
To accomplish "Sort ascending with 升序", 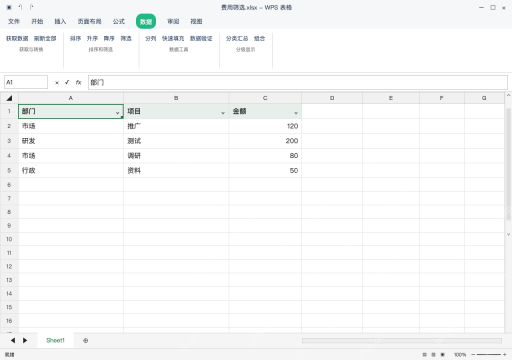I will click(x=92, y=38).
